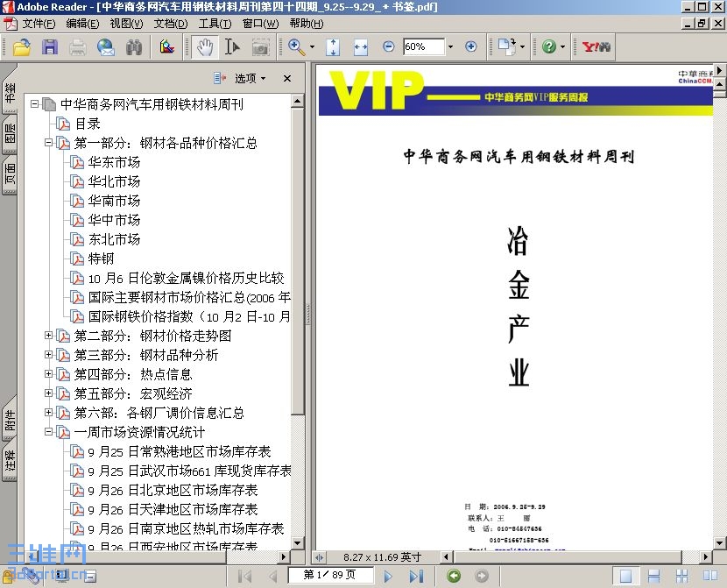Open the 文档(D) menu
The width and height of the screenshot is (727, 588).
click(x=171, y=23)
